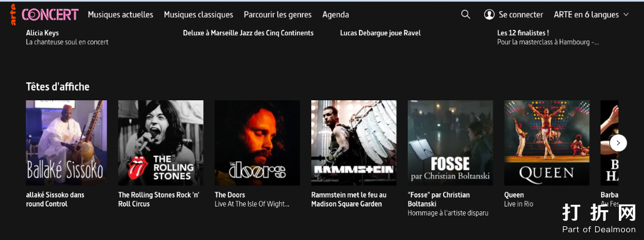
Task: Click the user profile icon
Action: 489,14
